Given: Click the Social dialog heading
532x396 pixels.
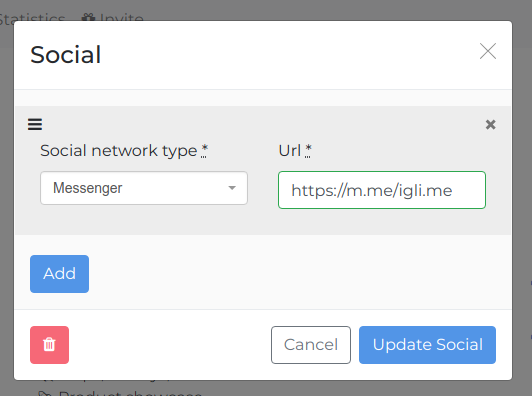Looking at the screenshot, I should pos(66,55).
